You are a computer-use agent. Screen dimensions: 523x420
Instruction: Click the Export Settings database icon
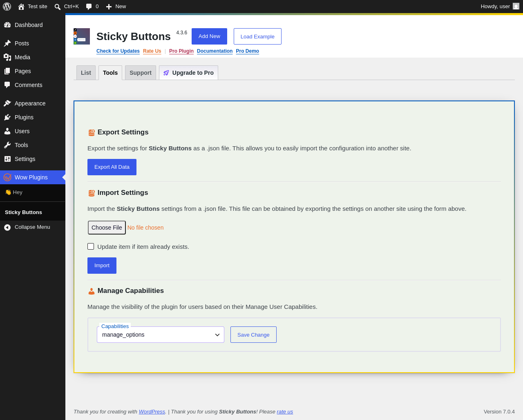92,132
